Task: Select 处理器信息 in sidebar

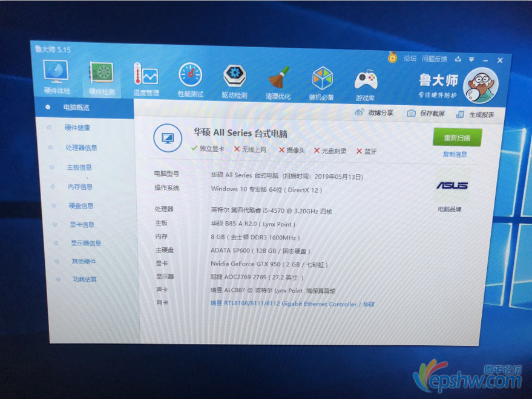Action: pyautogui.click(x=82, y=148)
